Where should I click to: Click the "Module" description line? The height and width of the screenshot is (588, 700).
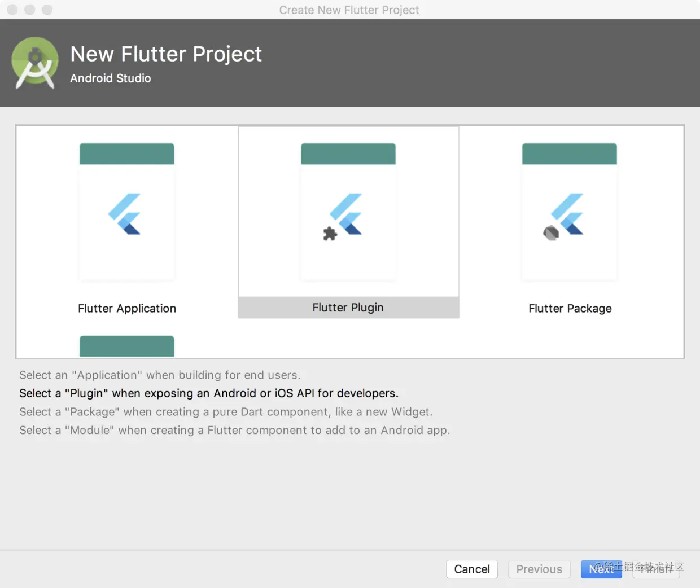click(235, 430)
